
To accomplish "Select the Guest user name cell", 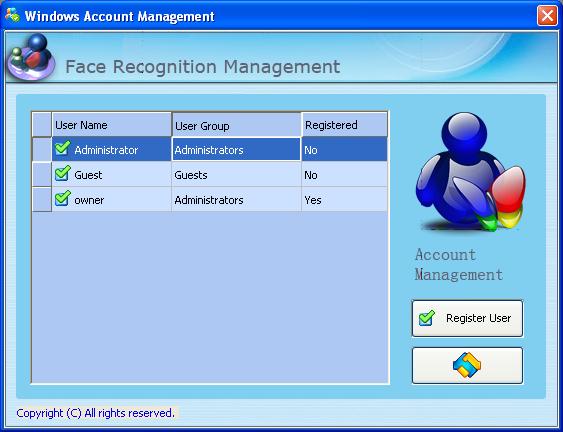I will (112, 174).
